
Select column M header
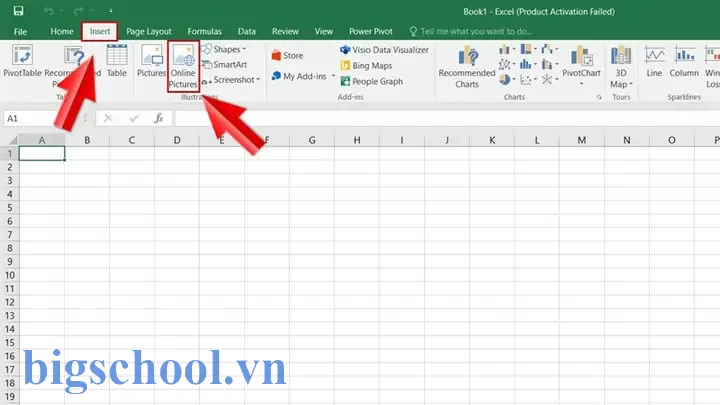[x=582, y=140]
